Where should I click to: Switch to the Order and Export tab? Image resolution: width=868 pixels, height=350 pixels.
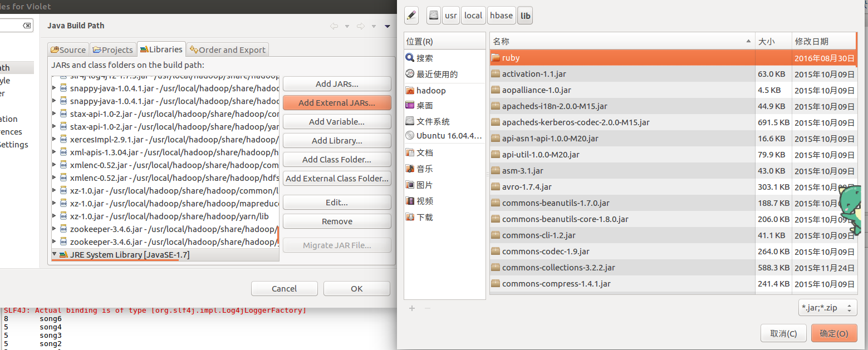pos(227,49)
